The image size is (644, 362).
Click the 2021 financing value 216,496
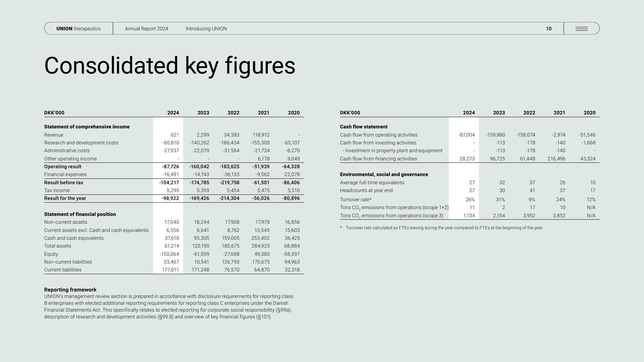[x=556, y=159]
